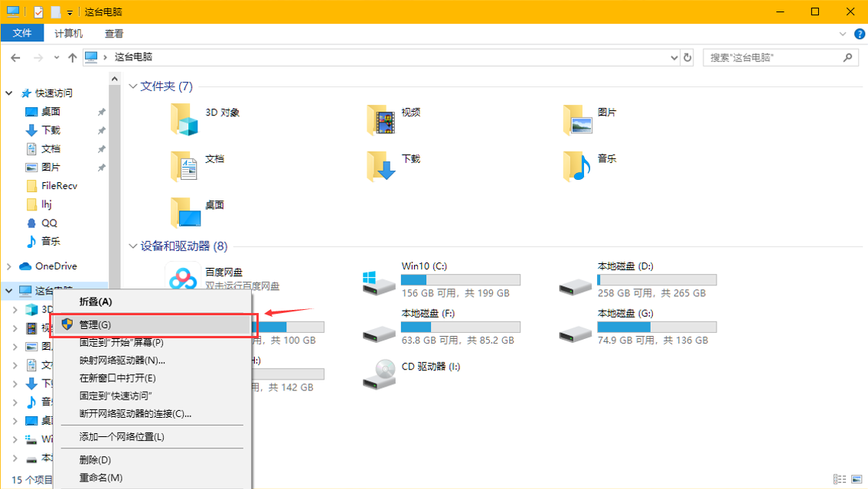This screenshot has height=489, width=868.
Task: Open the 桌面 folder in main pane
Action: (x=185, y=213)
